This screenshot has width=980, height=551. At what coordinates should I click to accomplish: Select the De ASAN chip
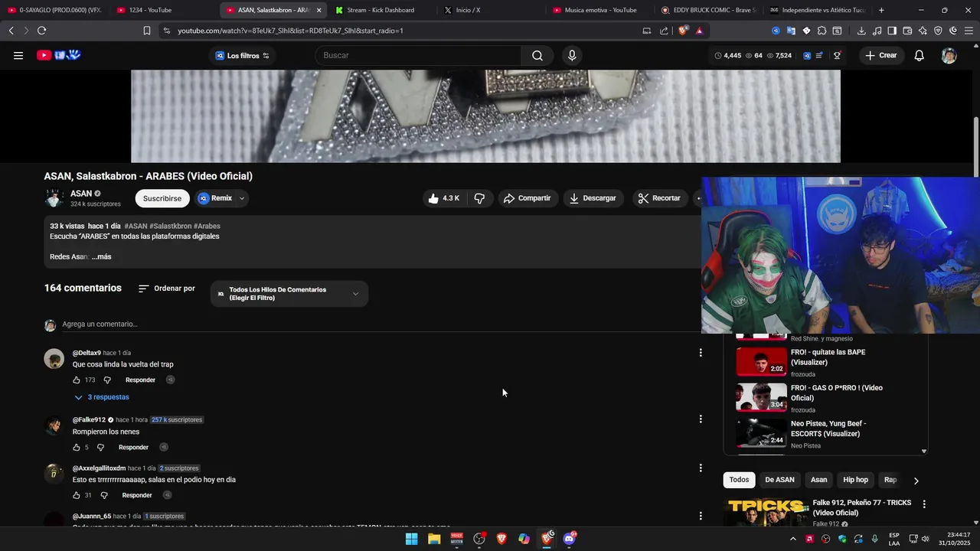click(779, 480)
